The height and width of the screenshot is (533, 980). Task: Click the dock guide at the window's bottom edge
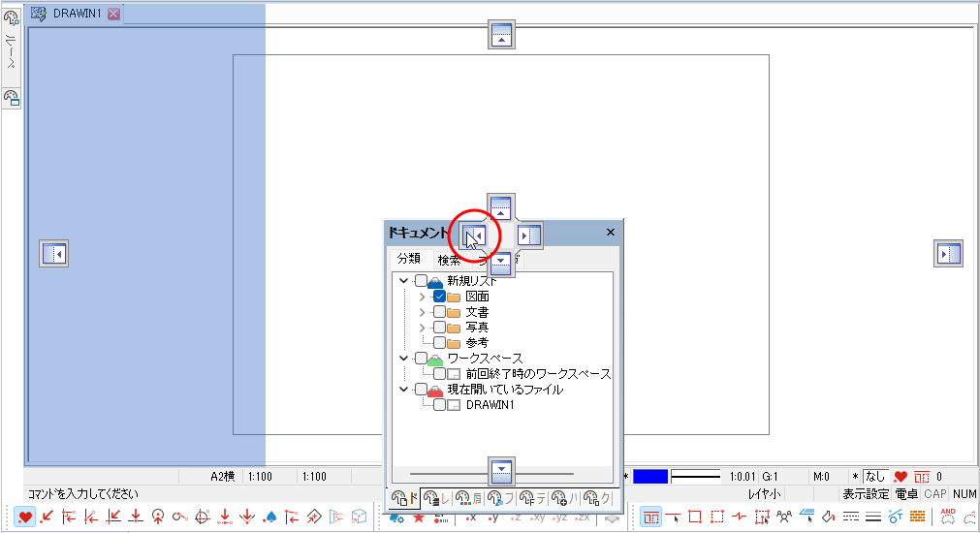(x=501, y=471)
